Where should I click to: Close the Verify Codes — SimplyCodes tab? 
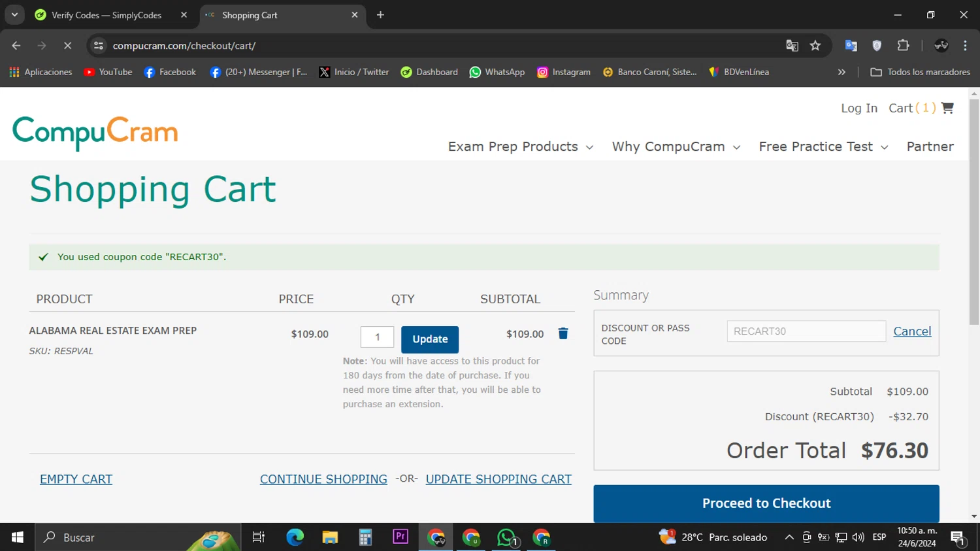point(184,15)
